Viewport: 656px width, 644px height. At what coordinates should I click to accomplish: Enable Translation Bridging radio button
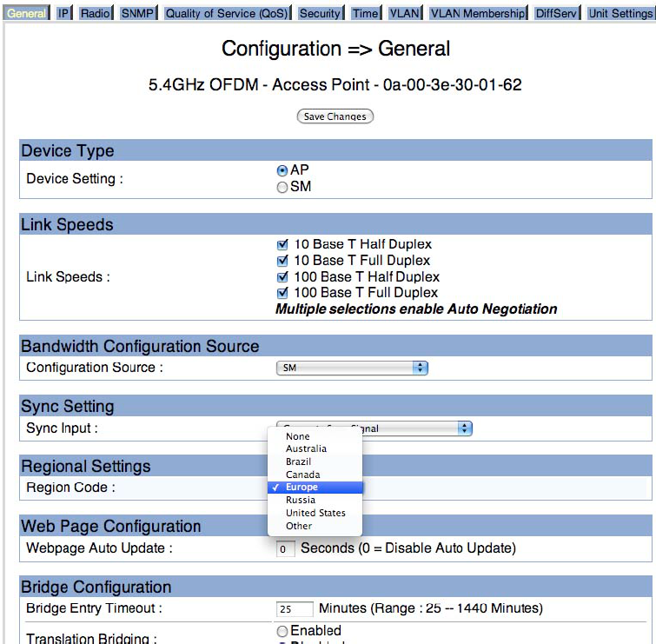tap(282, 631)
